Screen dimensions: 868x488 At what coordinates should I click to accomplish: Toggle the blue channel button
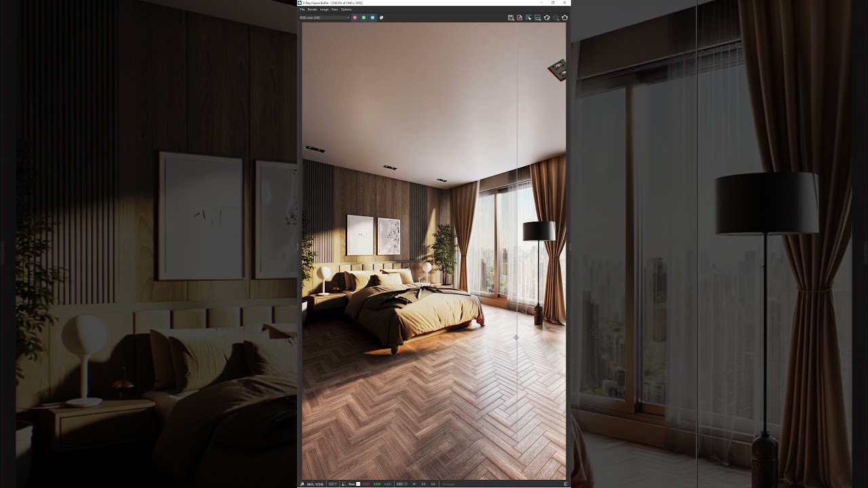(372, 18)
